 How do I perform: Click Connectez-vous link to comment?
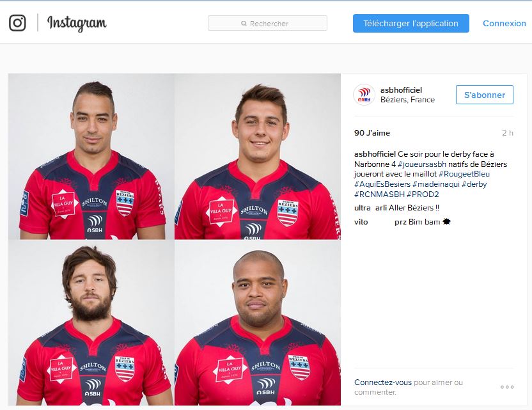point(383,382)
